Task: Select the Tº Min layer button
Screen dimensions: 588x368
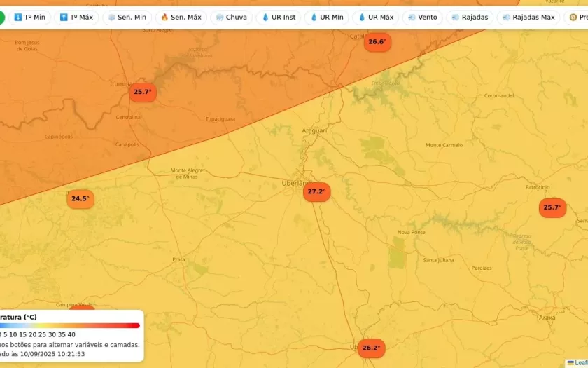Action: click(x=29, y=17)
